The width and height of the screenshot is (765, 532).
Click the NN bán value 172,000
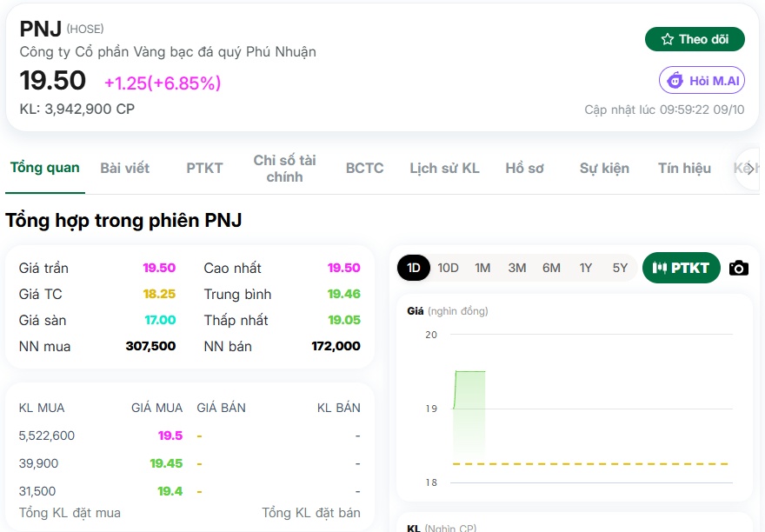click(336, 346)
